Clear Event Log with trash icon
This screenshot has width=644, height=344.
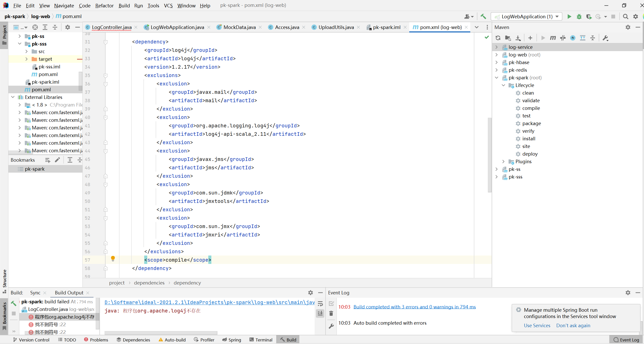click(331, 313)
